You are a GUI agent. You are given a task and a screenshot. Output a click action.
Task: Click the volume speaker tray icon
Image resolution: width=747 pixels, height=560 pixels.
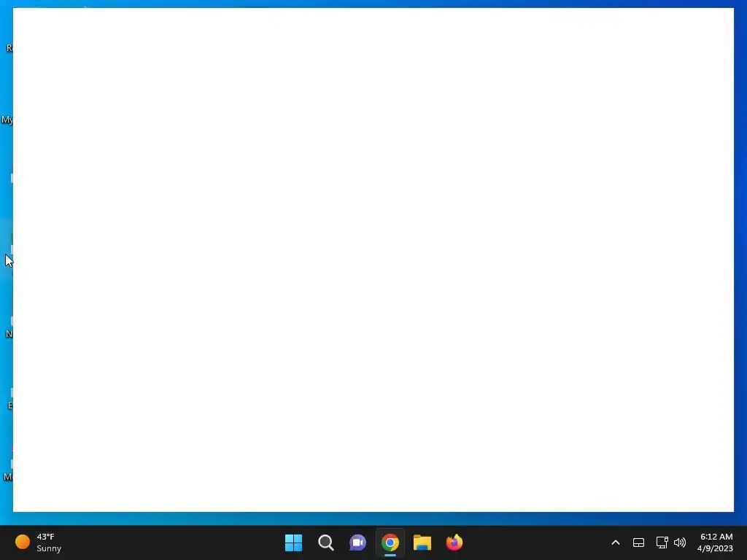680,542
